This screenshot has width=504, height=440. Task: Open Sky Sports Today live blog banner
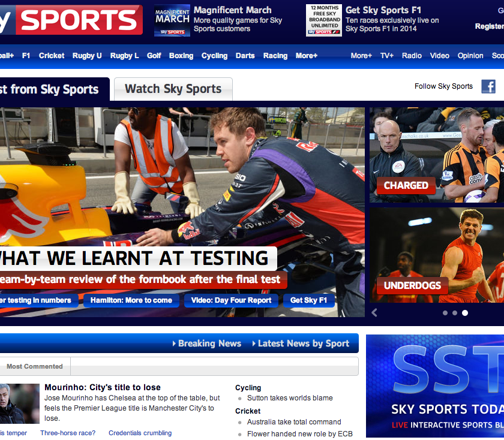[x=435, y=386]
